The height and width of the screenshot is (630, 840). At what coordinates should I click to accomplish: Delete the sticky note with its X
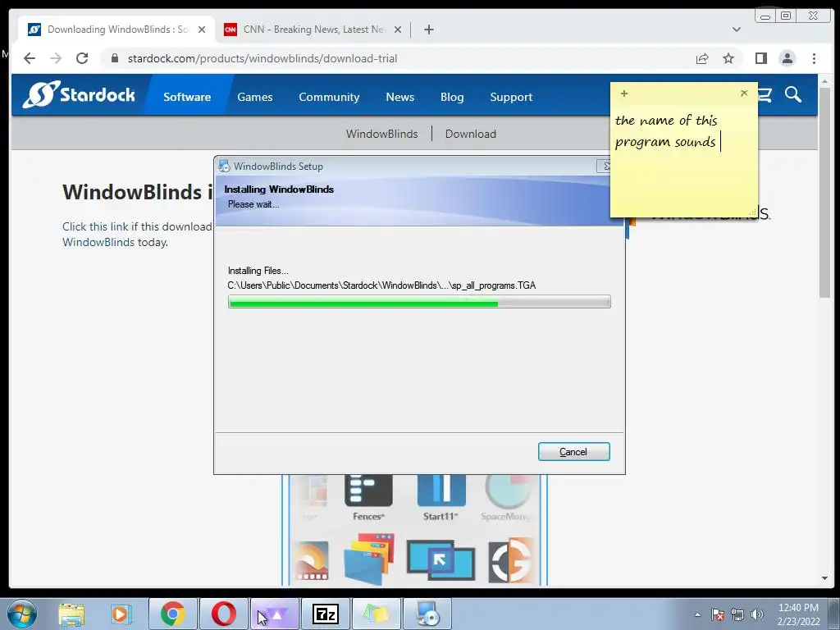coord(744,93)
